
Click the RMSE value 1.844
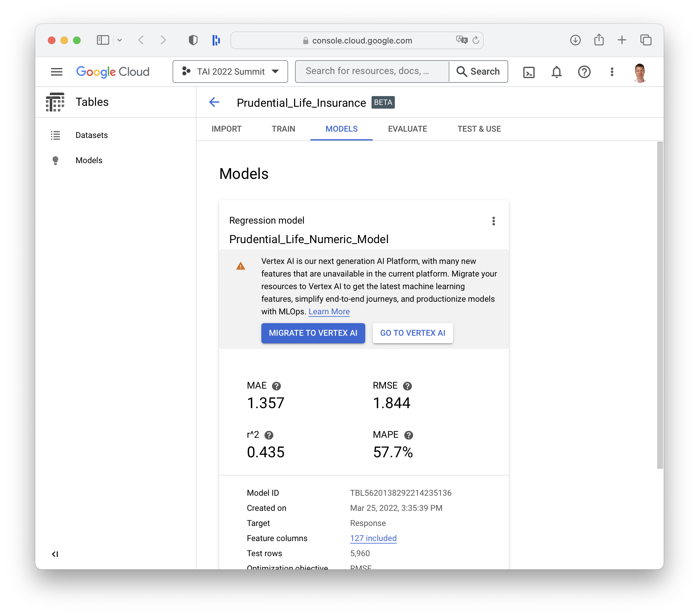(x=391, y=403)
